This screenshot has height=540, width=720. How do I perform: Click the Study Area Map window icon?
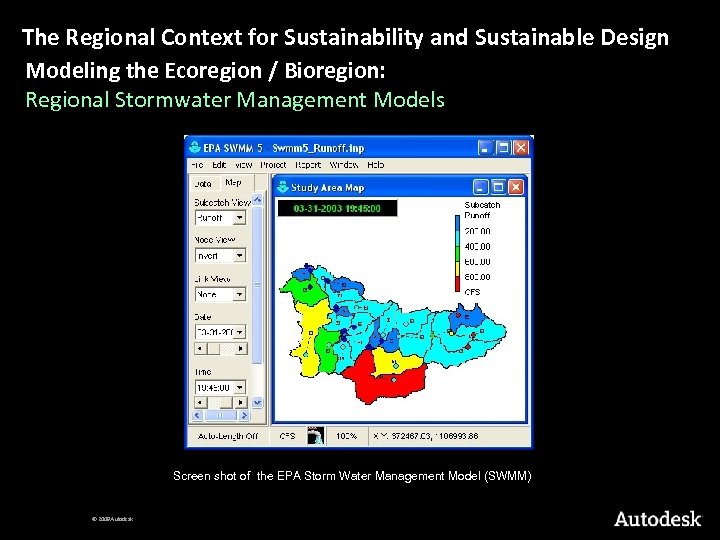[283, 187]
